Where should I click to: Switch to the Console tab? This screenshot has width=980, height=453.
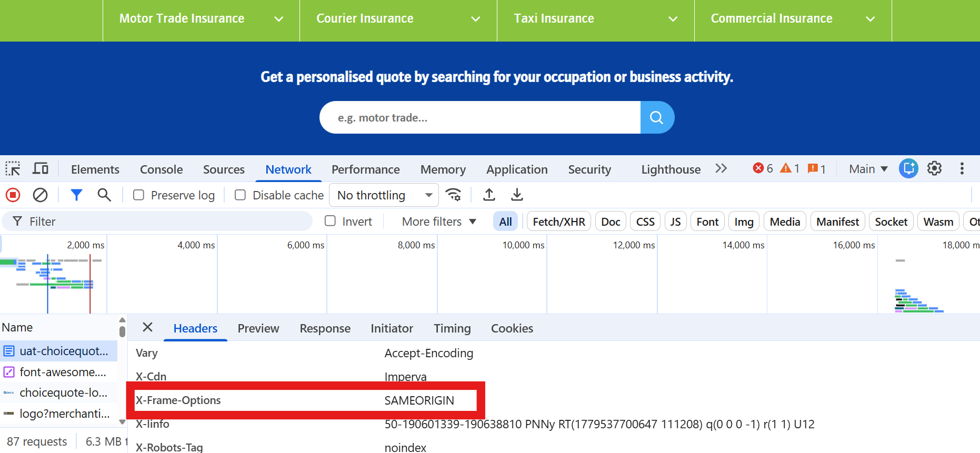162,169
